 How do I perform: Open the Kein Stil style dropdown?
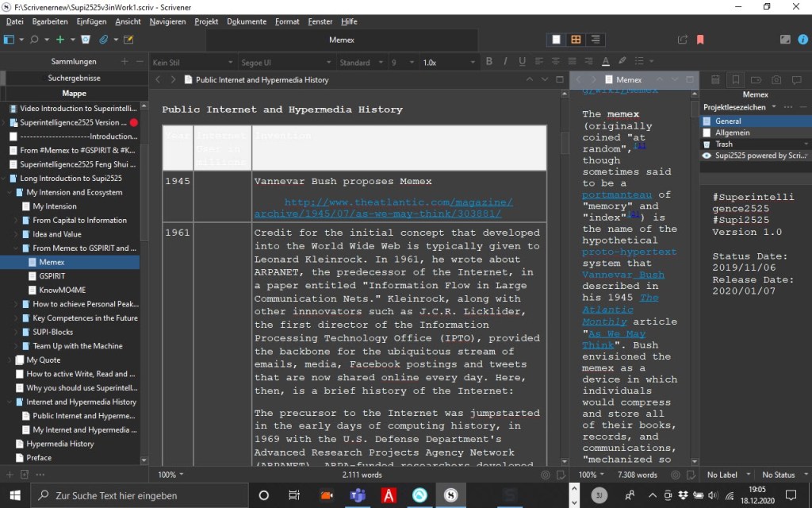pyautogui.click(x=192, y=62)
